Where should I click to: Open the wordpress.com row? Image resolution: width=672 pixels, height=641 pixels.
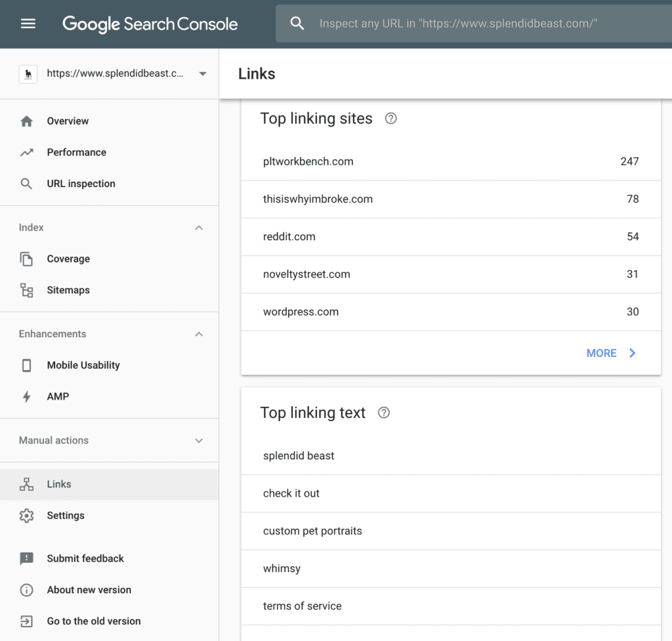pos(451,312)
